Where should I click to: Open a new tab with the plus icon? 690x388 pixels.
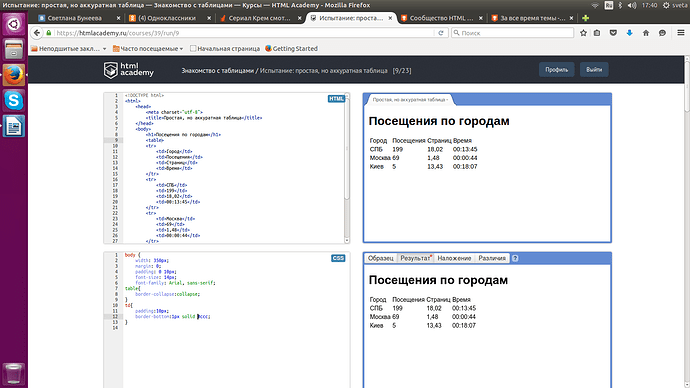[585, 18]
